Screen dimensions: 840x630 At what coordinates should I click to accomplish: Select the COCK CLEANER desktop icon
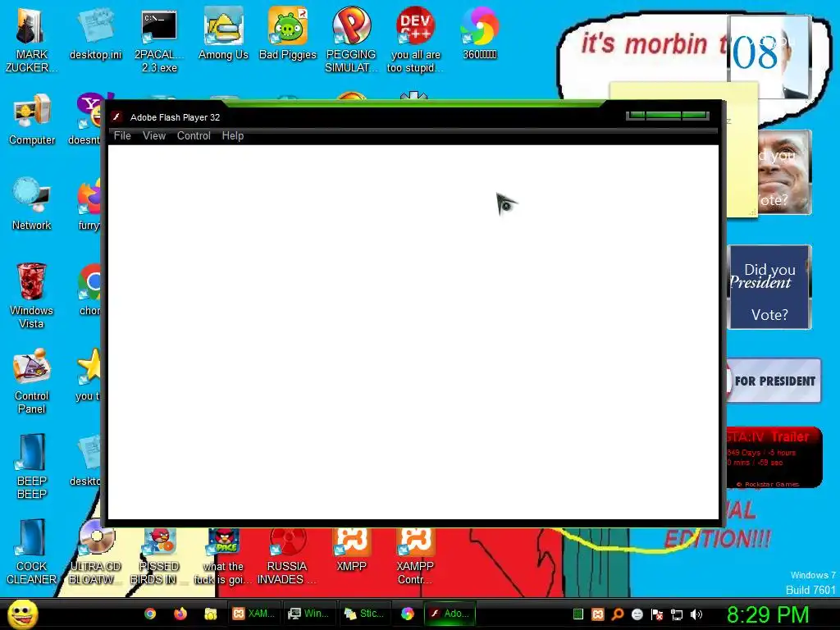32,552
